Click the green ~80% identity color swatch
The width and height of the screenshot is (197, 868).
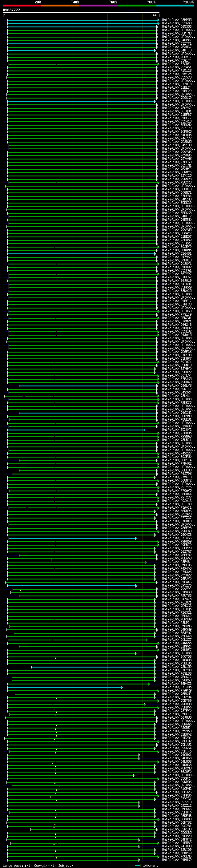(137, 6)
